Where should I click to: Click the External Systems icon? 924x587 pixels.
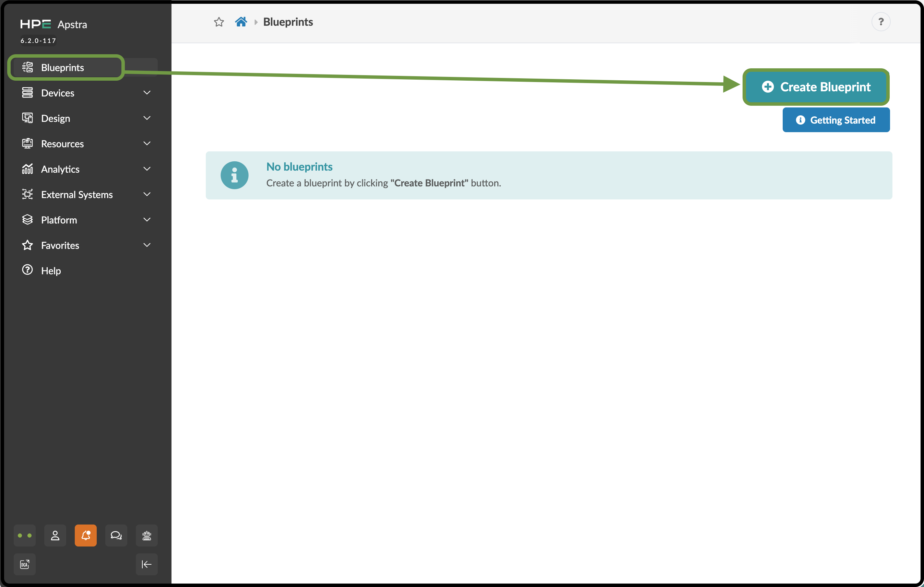[27, 194]
